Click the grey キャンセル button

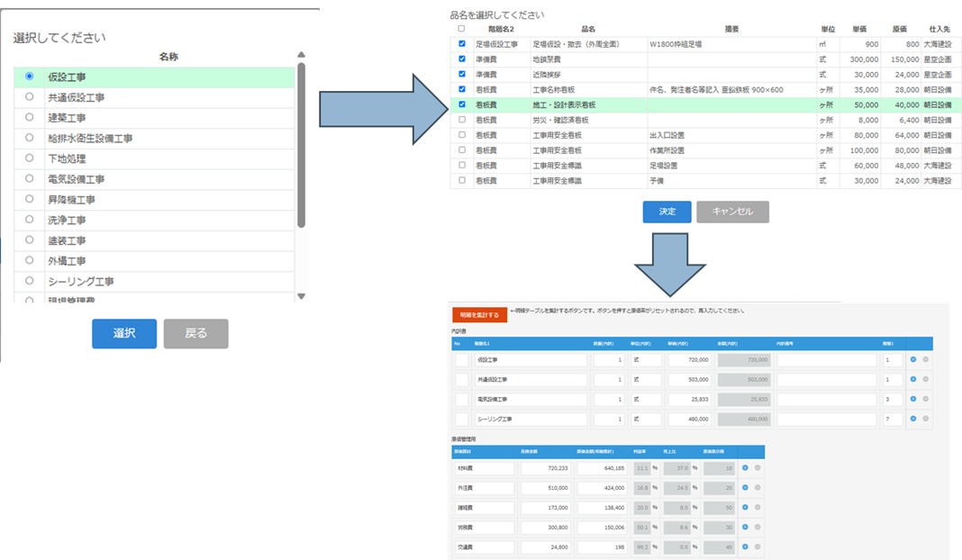[x=732, y=212]
